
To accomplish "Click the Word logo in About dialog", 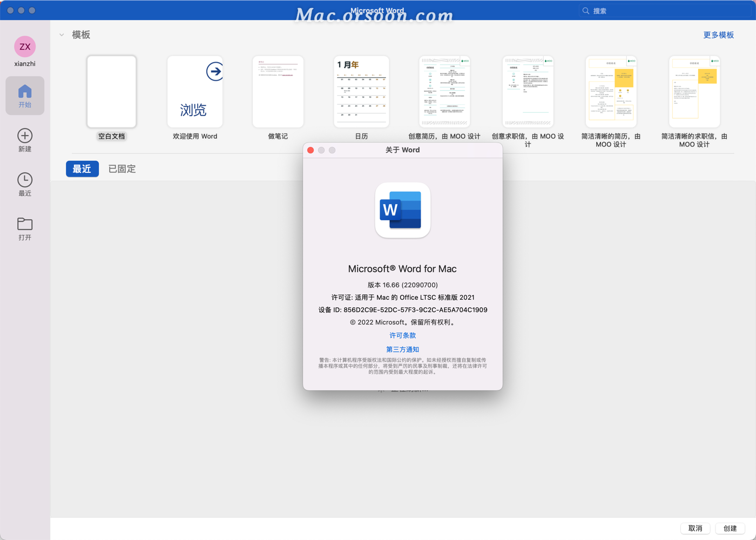I will click(403, 210).
